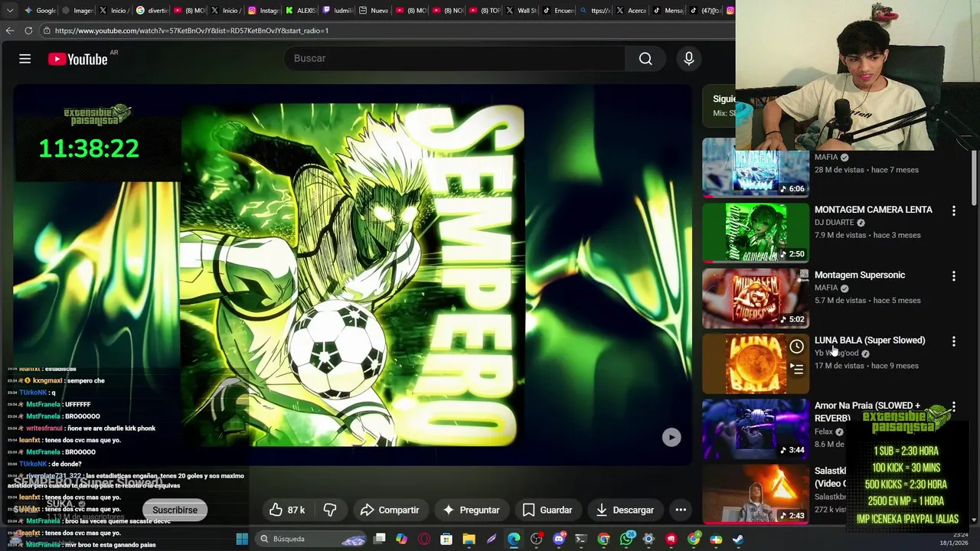Start voice search with the microphone icon
Viewport: 980px width, 551px height.
coord(688,58)
